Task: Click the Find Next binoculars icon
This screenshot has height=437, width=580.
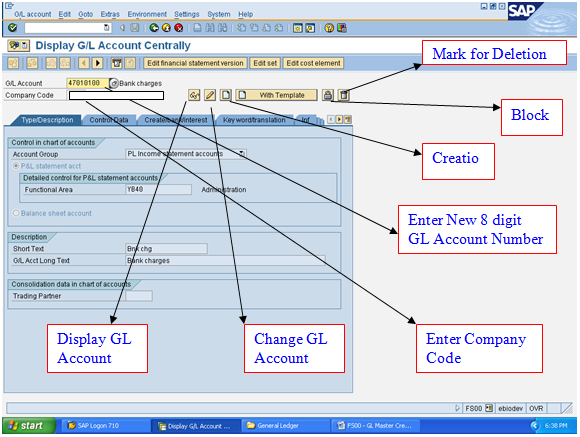Action: tap(222, 28)
